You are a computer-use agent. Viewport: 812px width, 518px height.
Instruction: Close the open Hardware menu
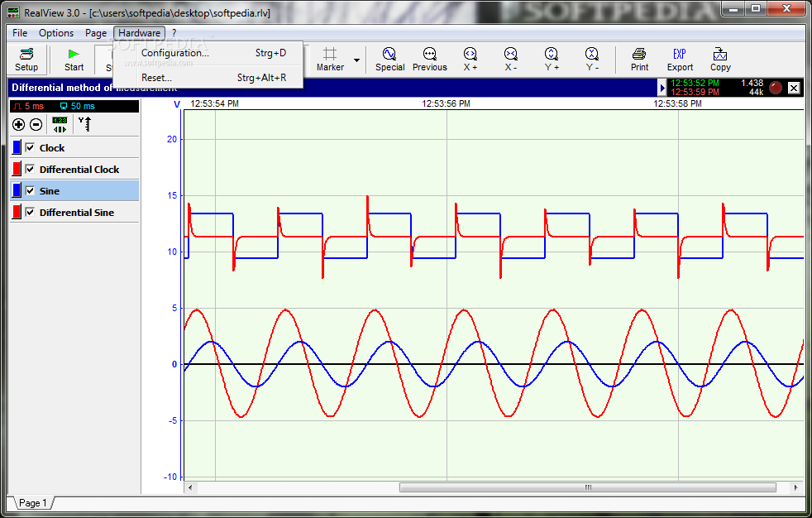[x=139, y=33]
